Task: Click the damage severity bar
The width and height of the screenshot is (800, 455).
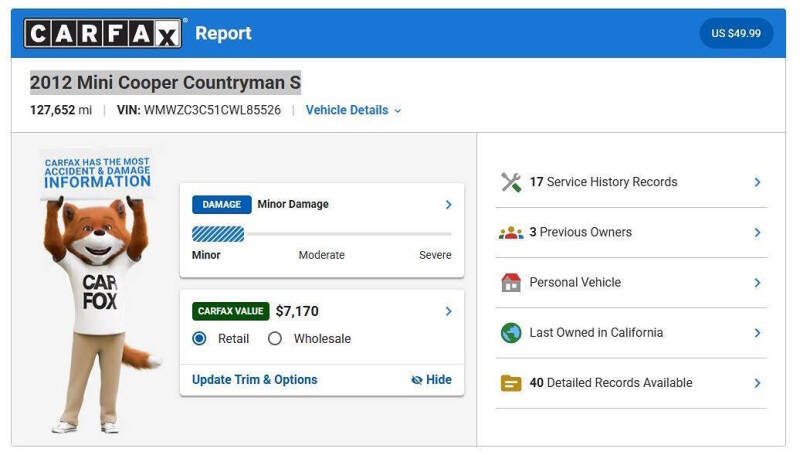Action: coord(321,234)
